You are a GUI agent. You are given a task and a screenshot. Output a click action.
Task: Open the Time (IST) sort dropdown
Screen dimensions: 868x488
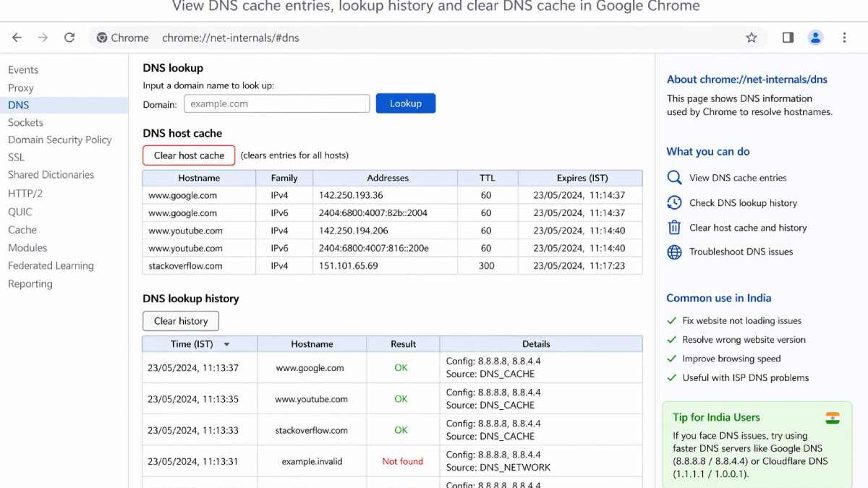point(226,344)
